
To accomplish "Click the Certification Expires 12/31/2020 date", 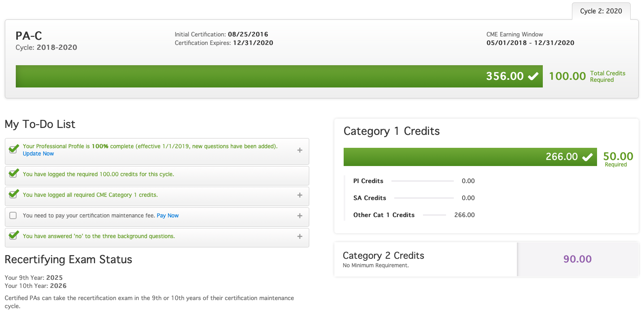I will coord(253,43).
